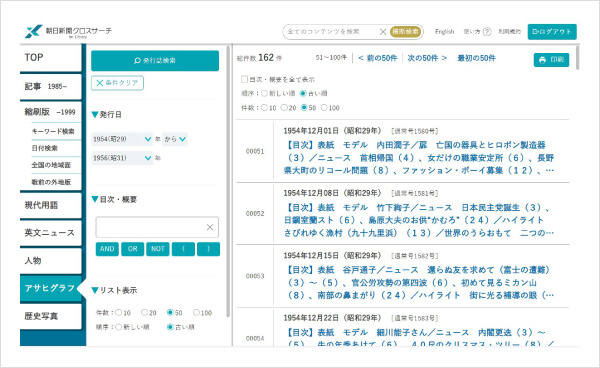Open the 歴史写真 tab

pos(51,316)
